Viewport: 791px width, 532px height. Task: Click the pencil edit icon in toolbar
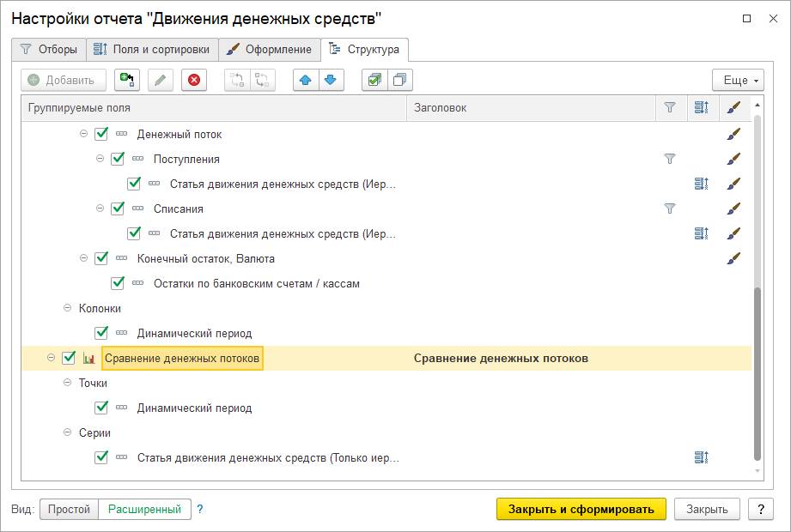click(x=161, y=80)
